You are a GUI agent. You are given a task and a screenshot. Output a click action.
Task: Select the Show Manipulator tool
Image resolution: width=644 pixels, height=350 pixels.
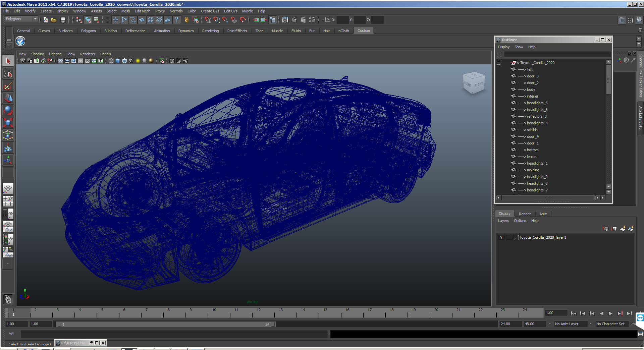click(x=8, y=160)
